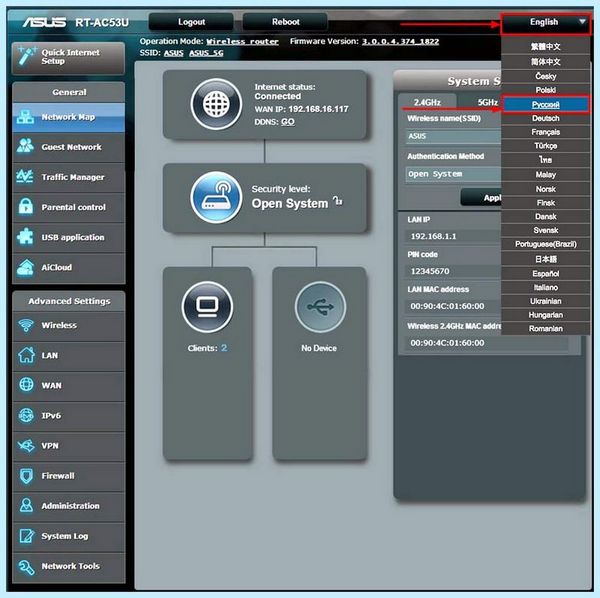The image size is (600, 598).
Task: Click the Parental control lock icon
Action: tap(26, 207)
